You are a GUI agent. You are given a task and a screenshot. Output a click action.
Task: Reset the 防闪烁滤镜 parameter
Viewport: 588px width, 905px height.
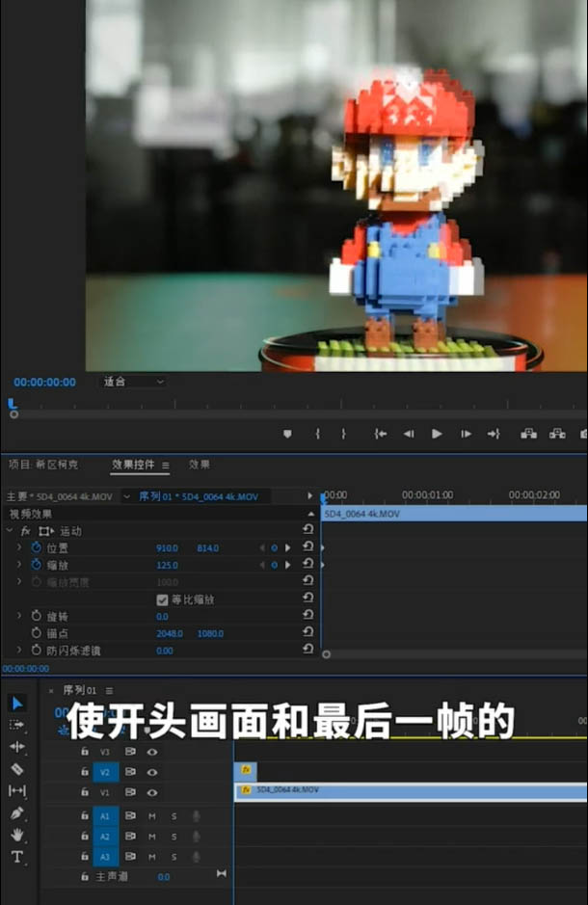308,650
